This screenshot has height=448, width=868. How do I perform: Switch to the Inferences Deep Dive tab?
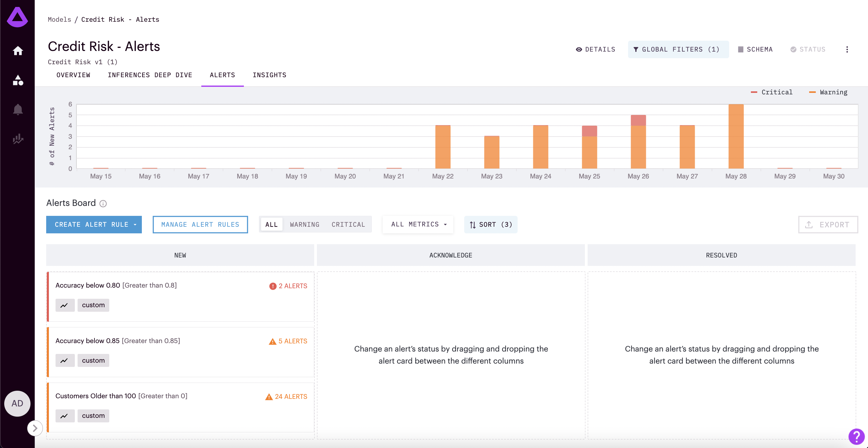[x=150, y=75]
